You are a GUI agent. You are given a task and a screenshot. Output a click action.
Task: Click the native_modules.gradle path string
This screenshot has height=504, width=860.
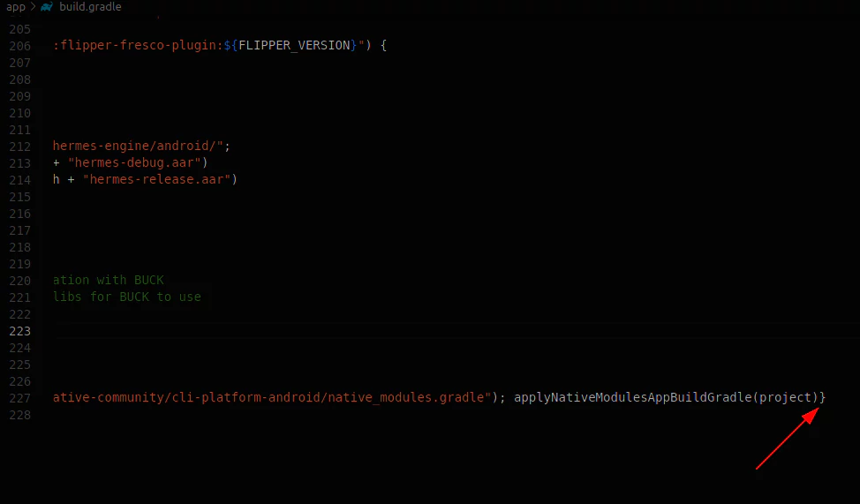point(271,397)
